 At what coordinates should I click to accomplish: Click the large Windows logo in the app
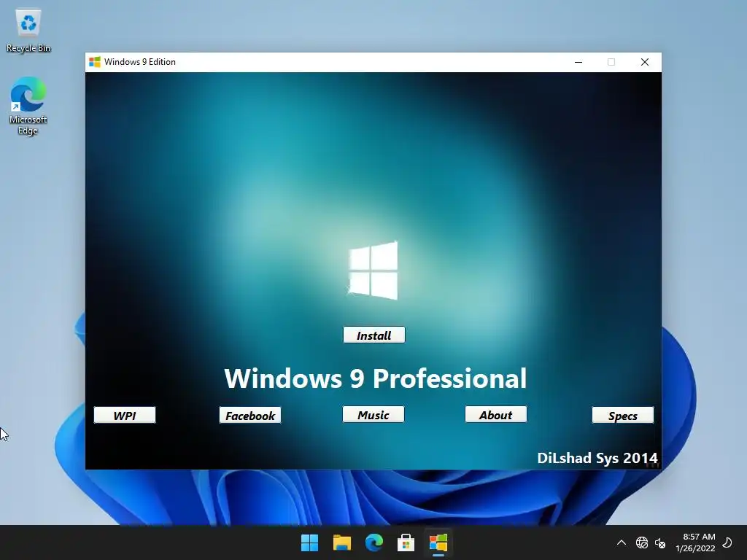point(373,271)
